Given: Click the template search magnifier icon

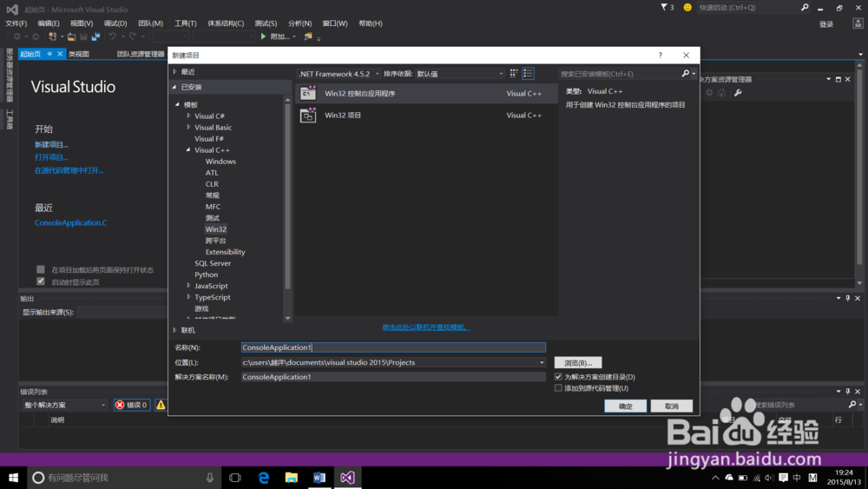Looking at the screenshot, I should [x=686, y=73].
